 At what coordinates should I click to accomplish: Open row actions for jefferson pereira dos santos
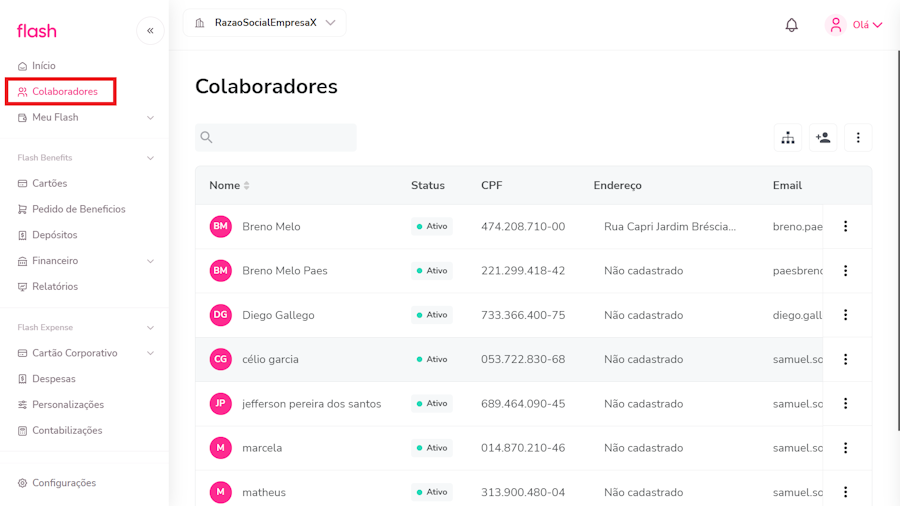point(845,404)
